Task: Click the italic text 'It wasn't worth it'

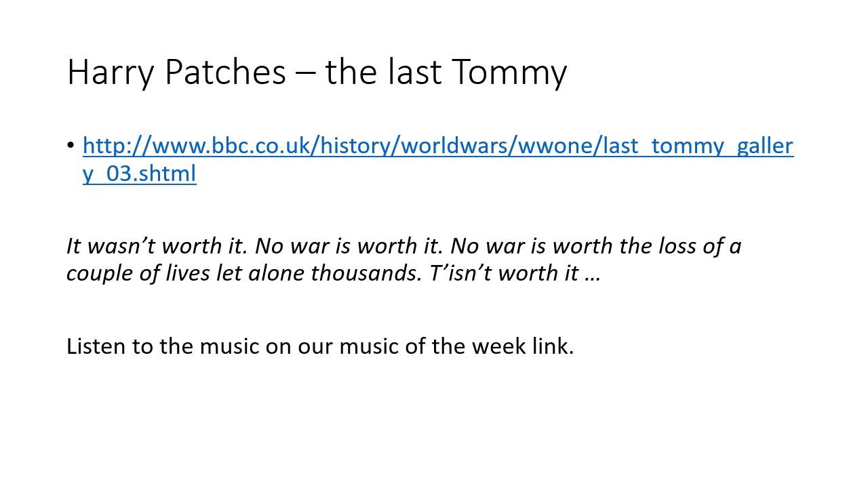Action: pyautogui.click(x=157, y=245)
